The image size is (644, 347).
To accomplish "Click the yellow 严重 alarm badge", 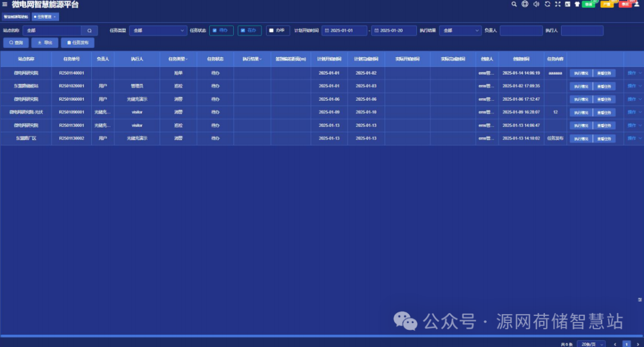I will [606, 4].
